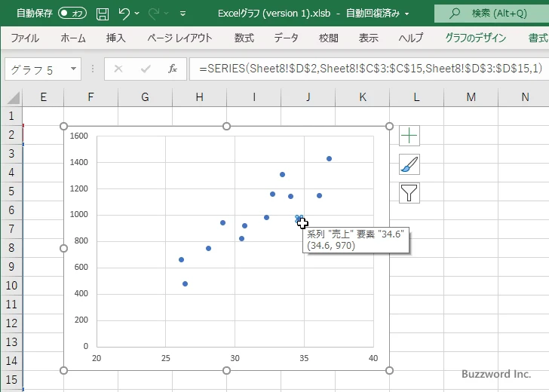Screen dimensions: 549x392
Task: Switch to the グラフのデザイン tab
Action: (x=475, y=38)
